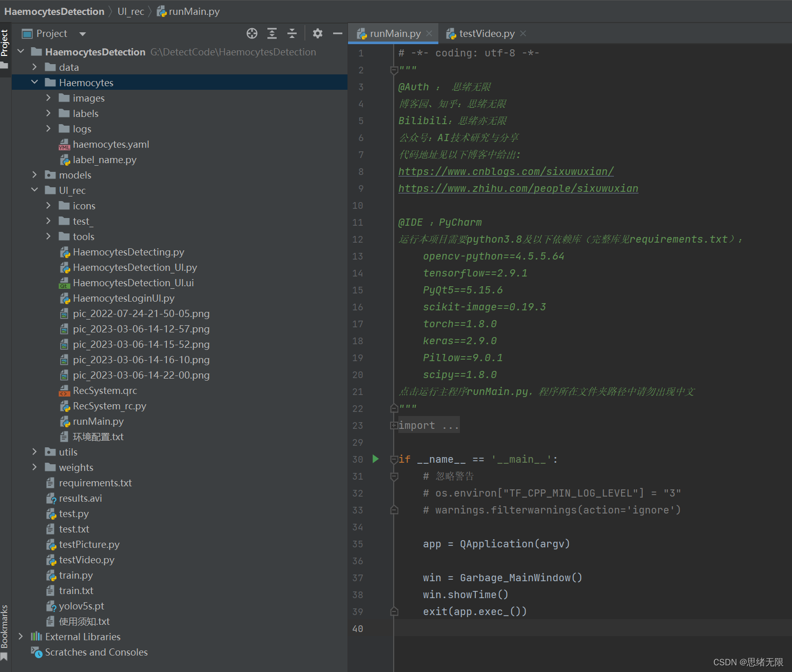
Task: Switch to the testVideo.py tab
Action: [487, 33]
